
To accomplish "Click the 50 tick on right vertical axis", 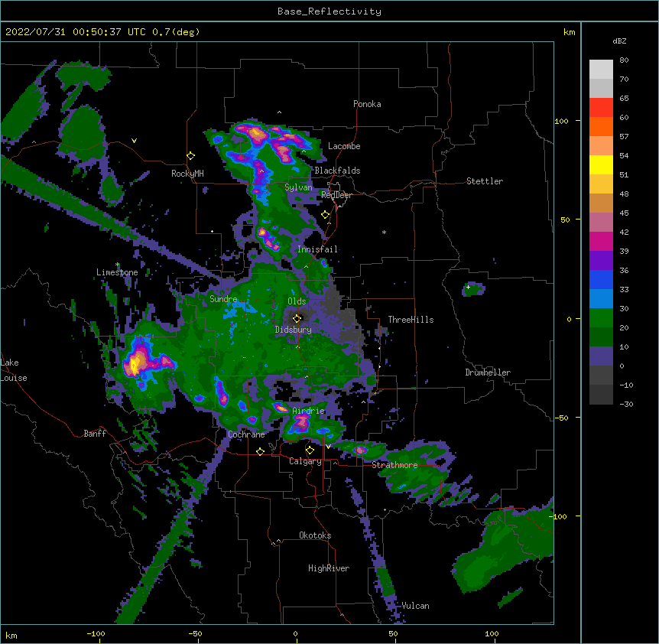I will point(565,220).
